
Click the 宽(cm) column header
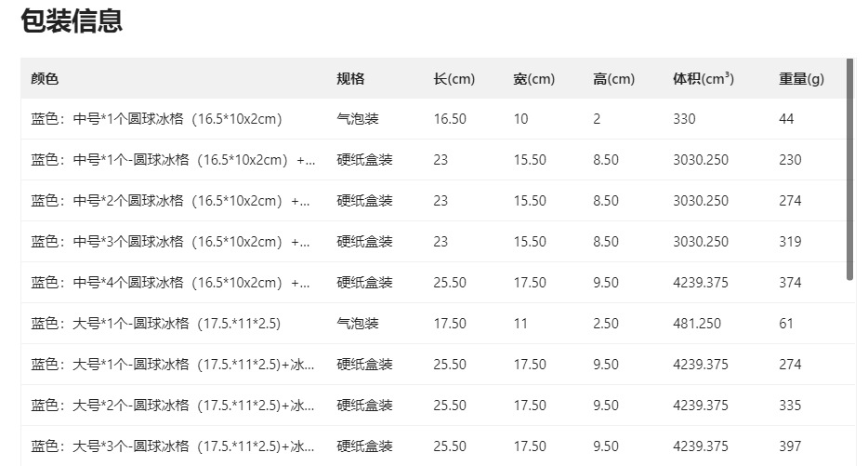tap(533, 79)
